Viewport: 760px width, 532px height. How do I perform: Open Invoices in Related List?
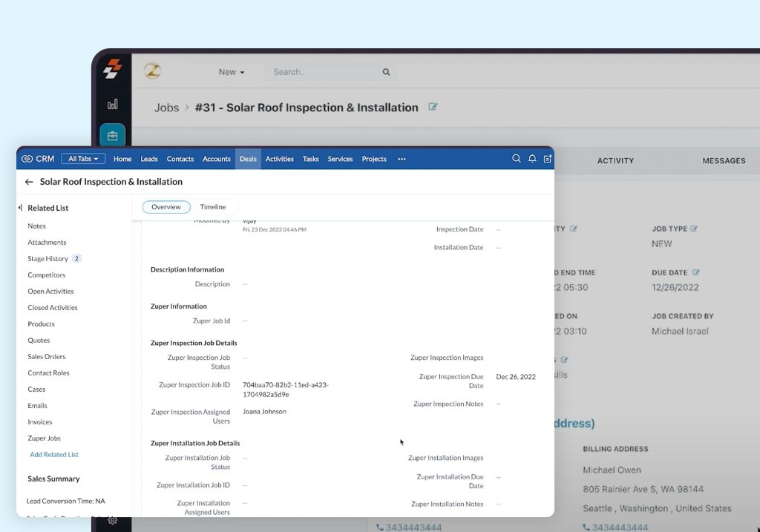[x=40, y=422]
